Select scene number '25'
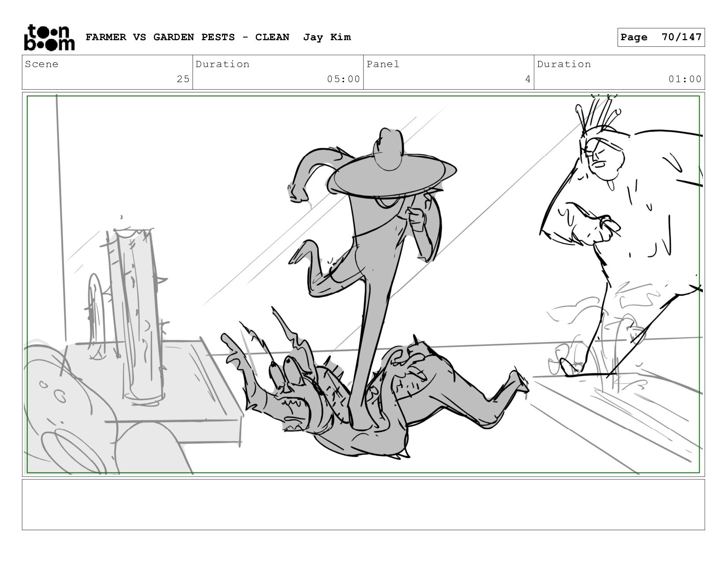 pos(183,79)
